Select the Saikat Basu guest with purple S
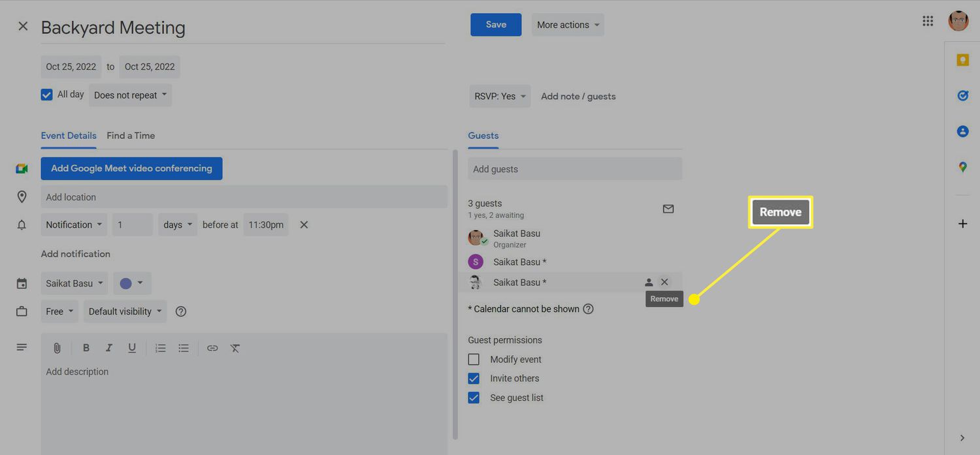 click(x=575, y=262)
